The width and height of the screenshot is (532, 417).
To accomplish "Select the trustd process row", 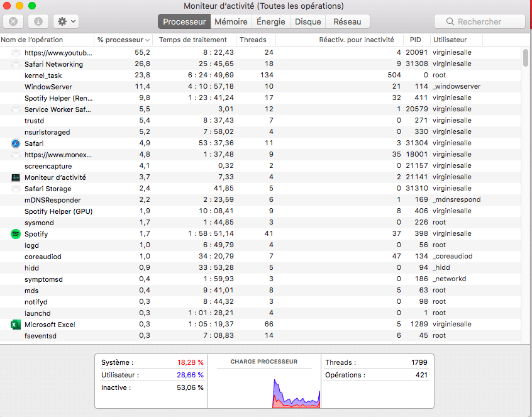I will tap(260, 121).
